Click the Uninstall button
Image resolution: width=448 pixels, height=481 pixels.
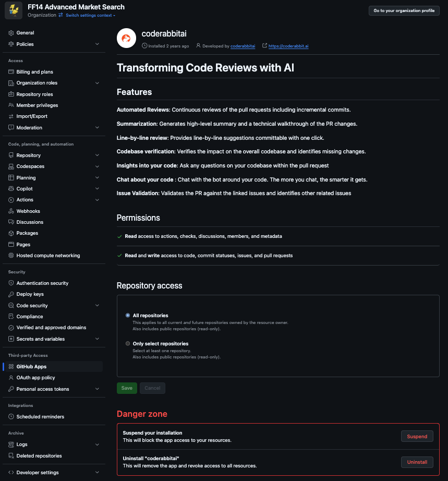pyautogui.click(x=417, y=462)
